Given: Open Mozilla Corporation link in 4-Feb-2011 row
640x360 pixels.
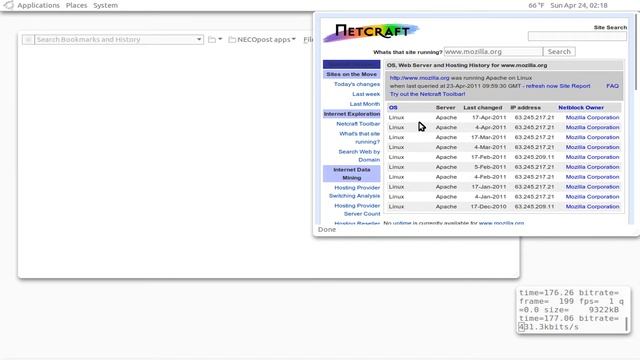Looking at the screenshot, I should tap(592, 177).
